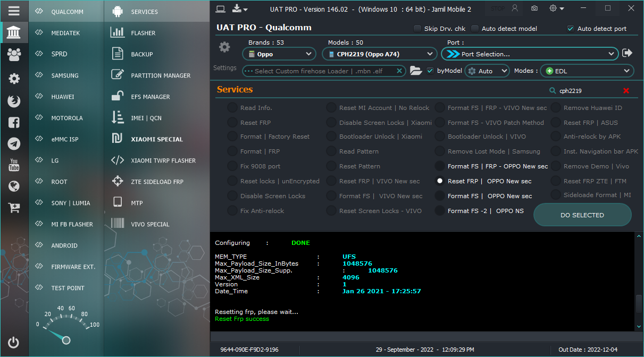
Task: Click the custom firehose loader field
Action: click(324, 71)
